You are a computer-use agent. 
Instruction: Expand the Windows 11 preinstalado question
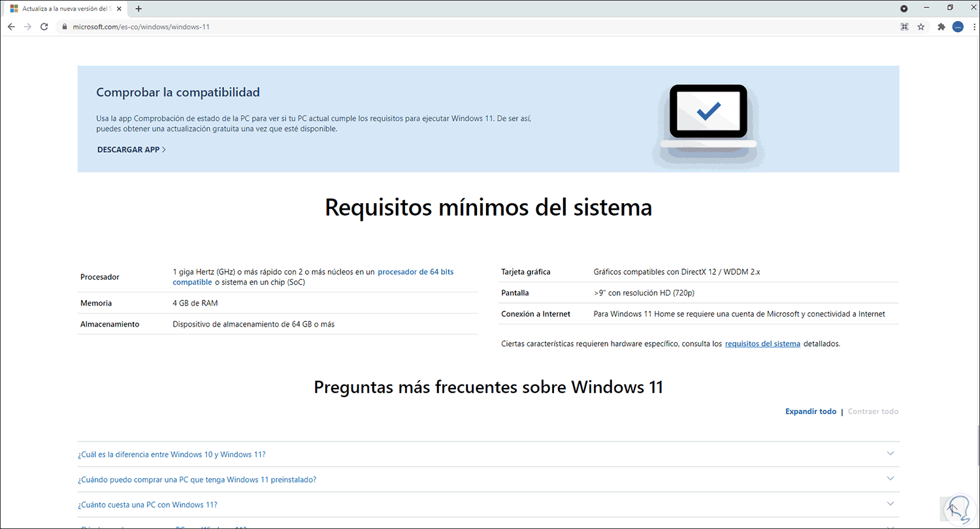(488, 479)
